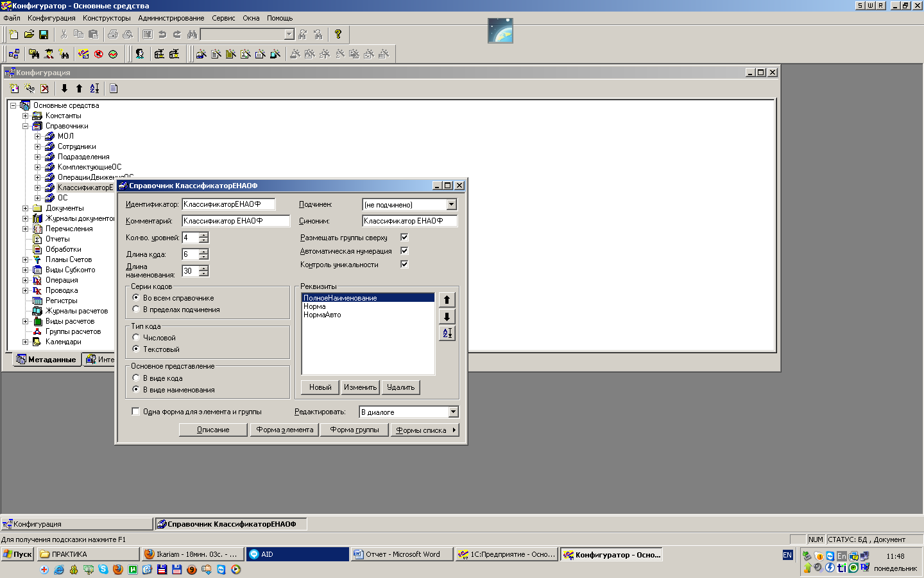
Task: Launch 1C:Enterprise with the colorful run icon
Action: tap(84, 54)
